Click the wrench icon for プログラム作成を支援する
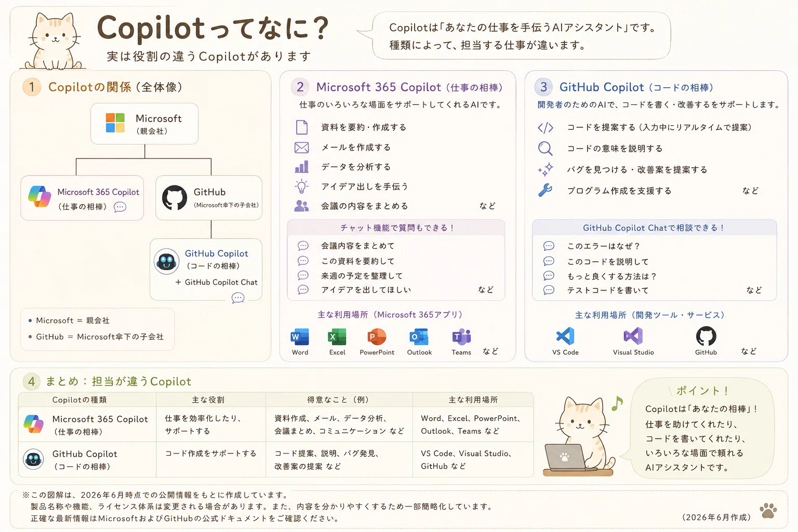 pyautogui.click(x=545, y=191)
